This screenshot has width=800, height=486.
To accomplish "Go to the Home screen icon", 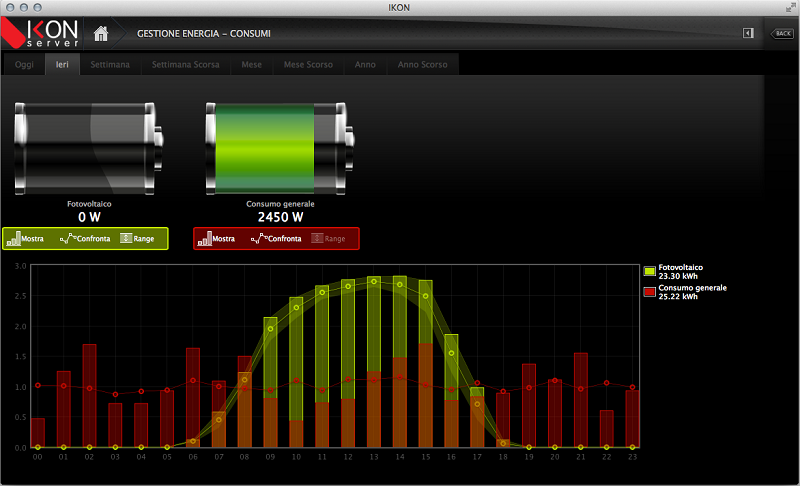I will pyautogui.click(x=101, y=34).
